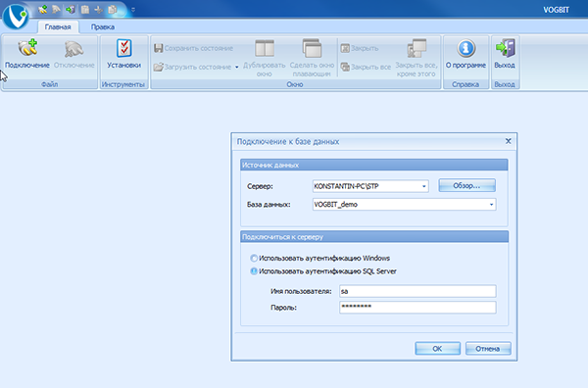Click the База данных combo box field
The width and height of the screenshot is (588, 388).
point(404,205)
